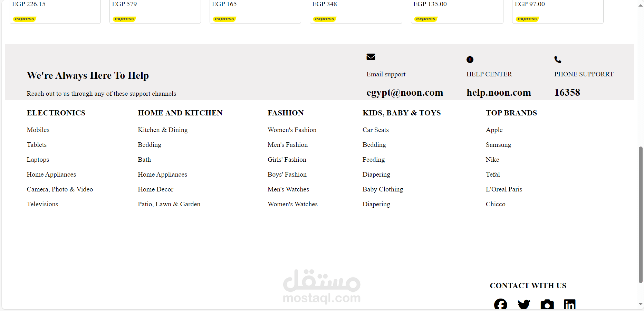Image resolution: width=644 pixels, height=311 pixels.
Task: Open Camera, Photo & Video link
Action: (x=60, y=189)
